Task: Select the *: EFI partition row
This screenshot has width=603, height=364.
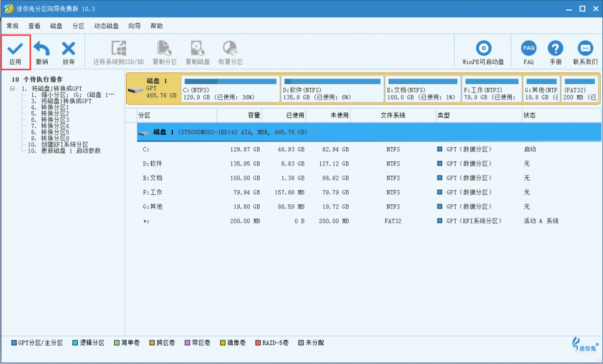Action: (369, 221)
